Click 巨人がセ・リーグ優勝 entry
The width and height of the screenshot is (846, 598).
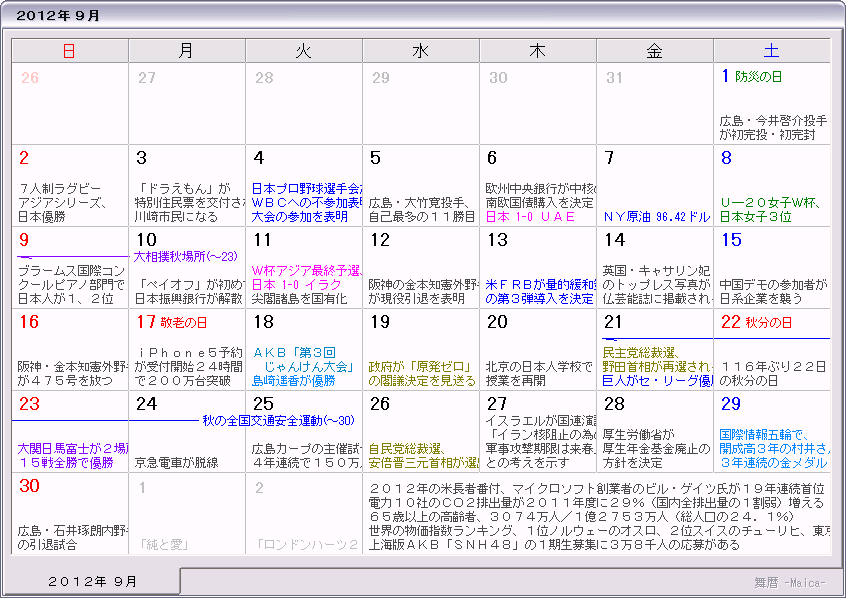click(x=657, y=380)
